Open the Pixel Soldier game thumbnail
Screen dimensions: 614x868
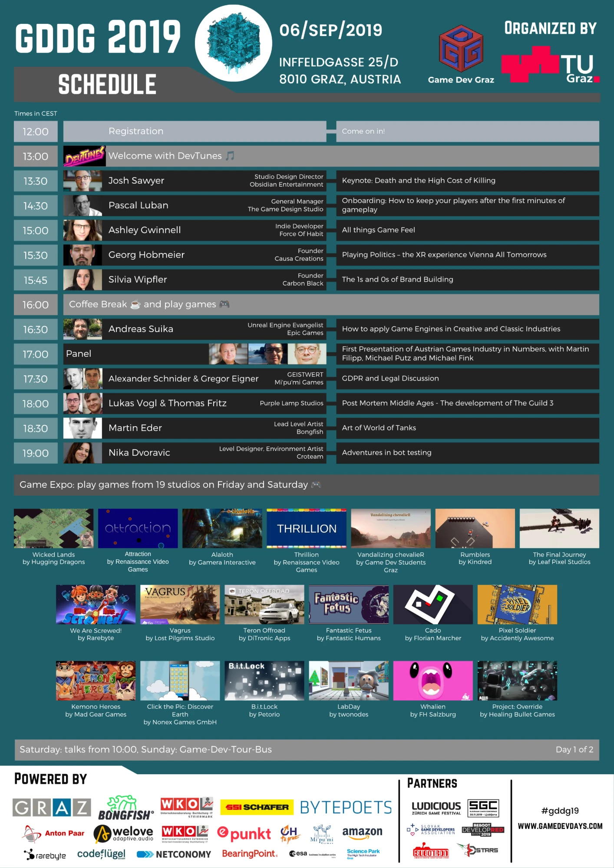[x=517, y=604]
